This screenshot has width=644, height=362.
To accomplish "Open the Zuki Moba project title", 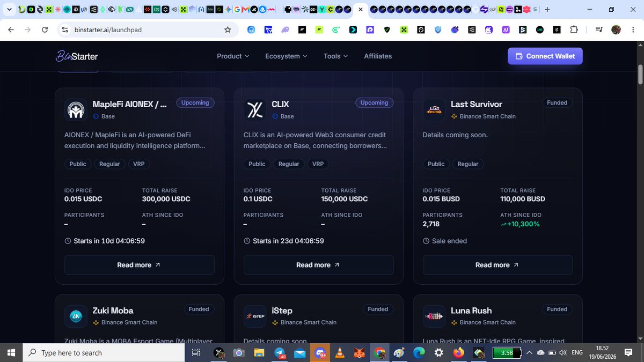I will pyautogui.click(x=113, y=311).
